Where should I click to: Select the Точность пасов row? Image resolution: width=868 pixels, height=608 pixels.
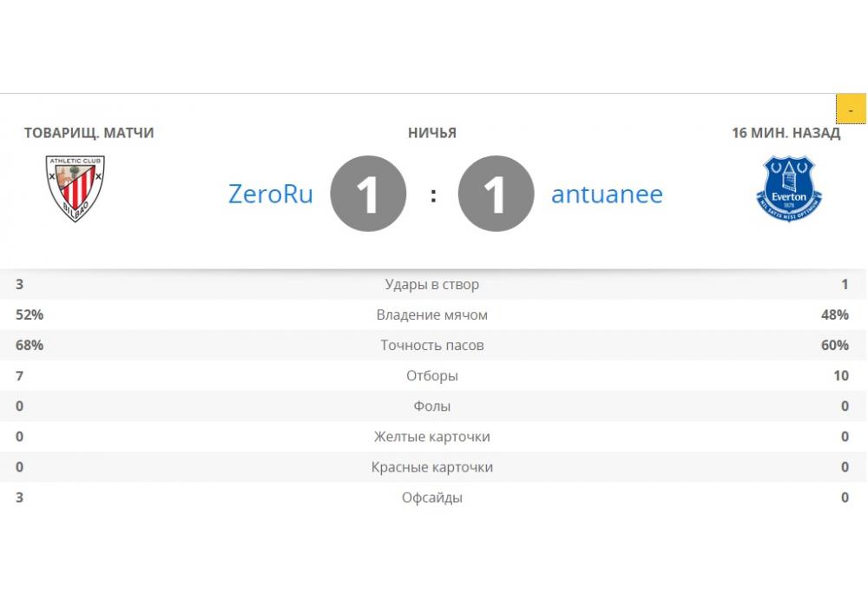point(432,346)
